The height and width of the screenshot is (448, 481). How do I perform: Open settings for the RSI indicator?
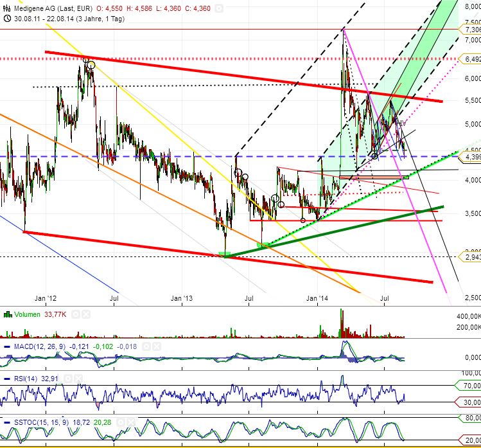coord(68,379)
